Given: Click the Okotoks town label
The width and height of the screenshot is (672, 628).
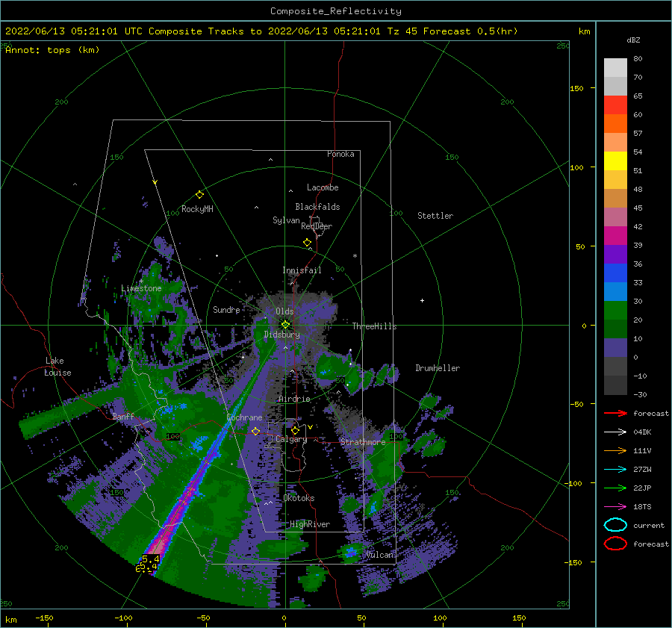Looking at the screenshot, I should (299, 498).
